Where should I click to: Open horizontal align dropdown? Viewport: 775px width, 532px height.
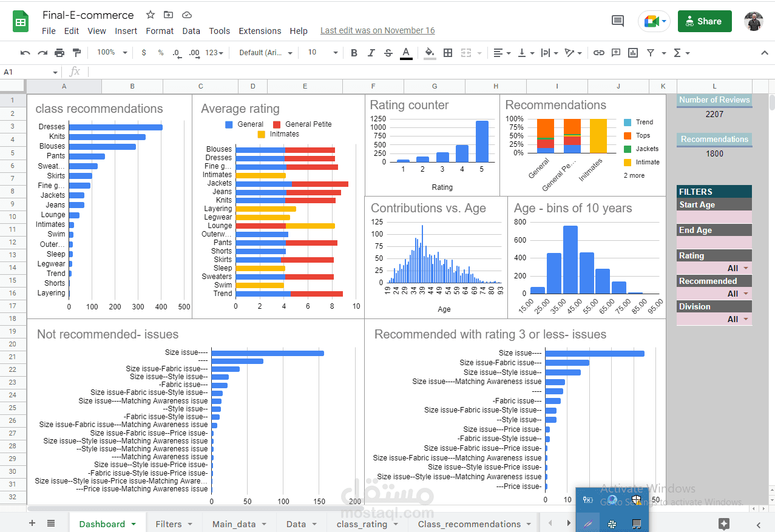coord(502,53)
